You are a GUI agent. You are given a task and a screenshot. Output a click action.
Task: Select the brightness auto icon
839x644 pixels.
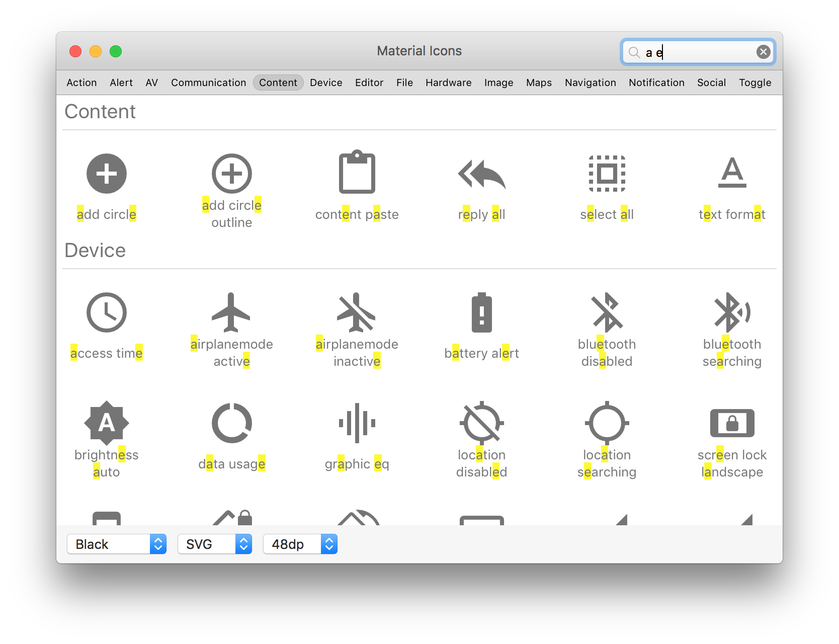pyautogui.click(x=107, y=423)
